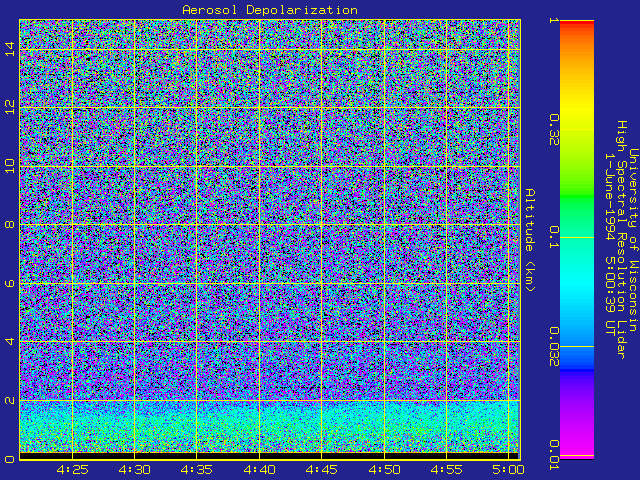The height and width of the screenshot is (480, 640).
Task: Pick the cyan band of the color bar
Action: pyautogui.click(x=577, y=282)
